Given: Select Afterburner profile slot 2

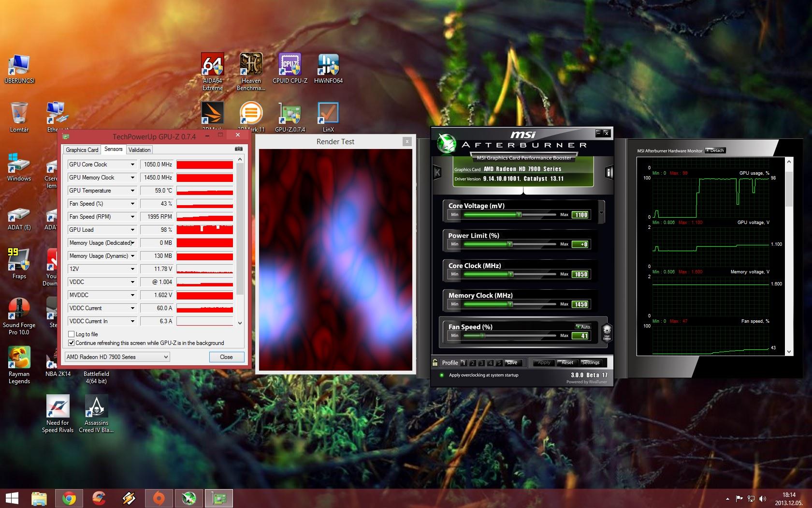Looking at the screenshot, I should pyautogui.click(x=473, y=362).
